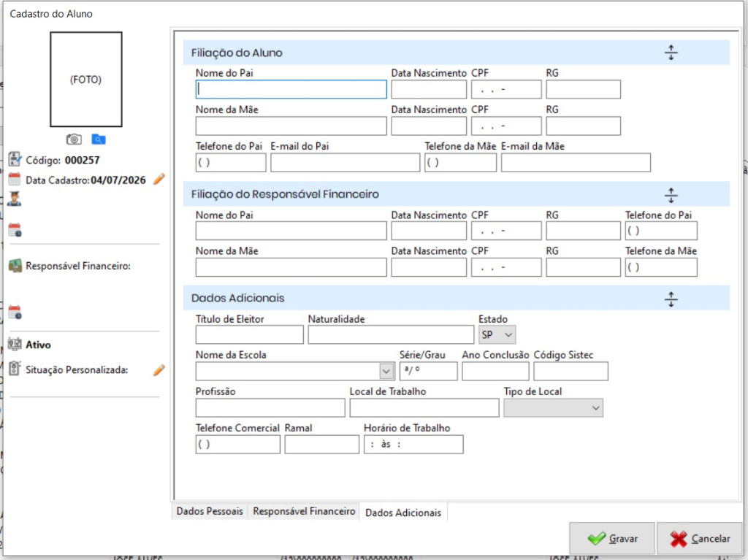Click the student mother's CPF field
The width and height of the screenshot is (748, 560).
(x=506, y=126)
